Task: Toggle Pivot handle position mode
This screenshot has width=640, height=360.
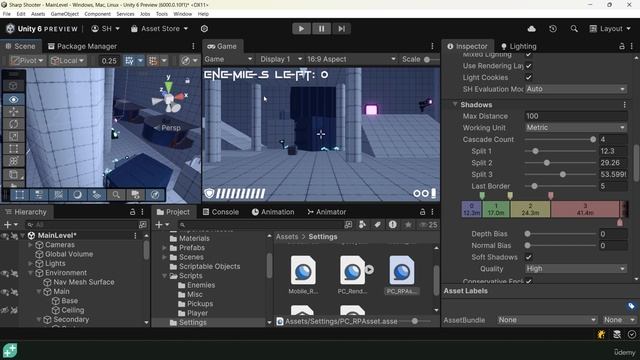Action: (27, 60)
